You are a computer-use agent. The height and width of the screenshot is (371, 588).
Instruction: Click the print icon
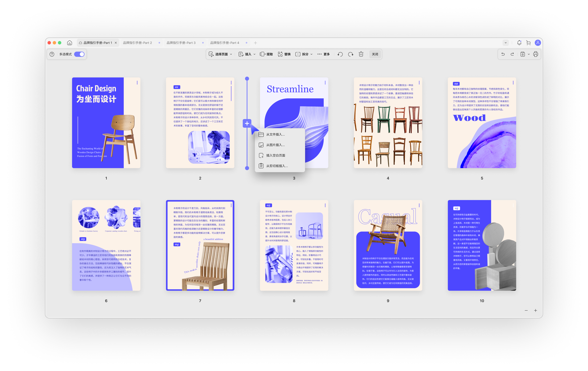point(536,54)
